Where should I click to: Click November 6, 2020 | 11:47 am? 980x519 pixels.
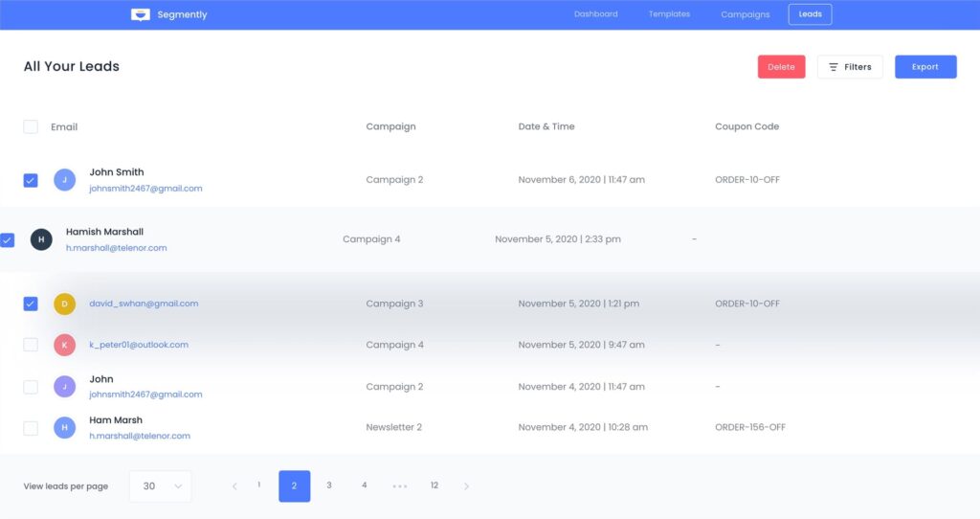[581, 179]
